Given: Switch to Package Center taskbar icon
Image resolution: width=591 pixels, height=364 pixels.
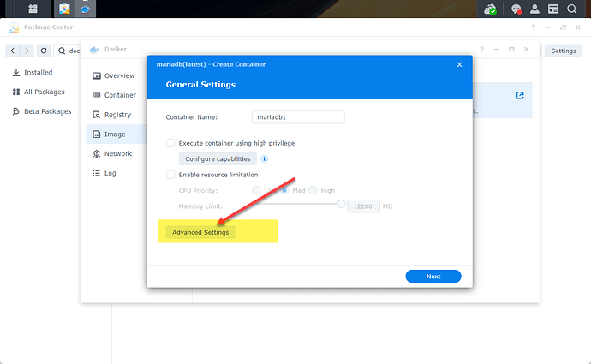Looking at the screenshot, I should pos(64,9).
